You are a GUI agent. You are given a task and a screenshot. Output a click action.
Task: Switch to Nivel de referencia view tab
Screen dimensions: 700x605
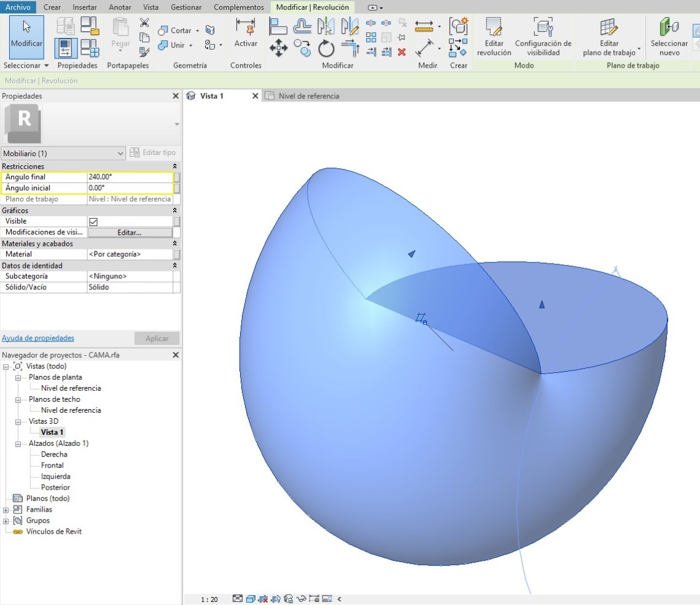pyautogui.click(x=308, y=96)
